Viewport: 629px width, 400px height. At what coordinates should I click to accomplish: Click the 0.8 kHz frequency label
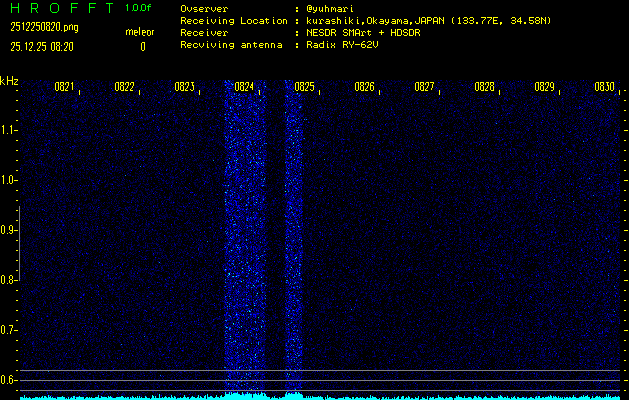(8, 280)
